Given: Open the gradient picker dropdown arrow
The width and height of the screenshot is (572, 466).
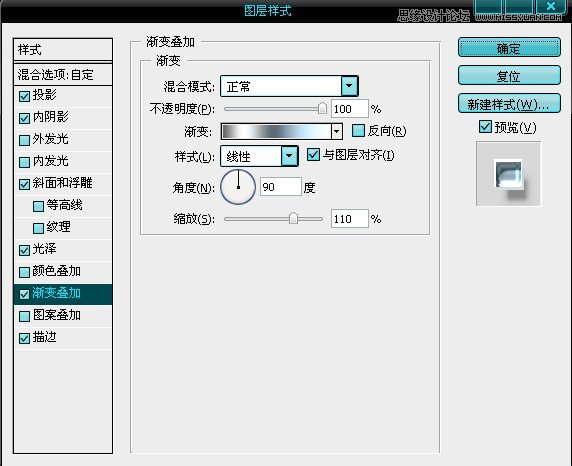Looking at the screenshot, I should (x=337, y=131).
